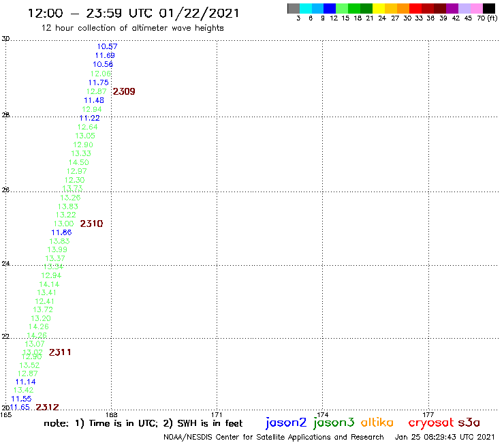Select the 'Jan 25 08:29:43 UTC 2021' timestamp
Image resolution: width=504 pixels, height=443 pixels.
pyautogui.click(x=445, y=438)
